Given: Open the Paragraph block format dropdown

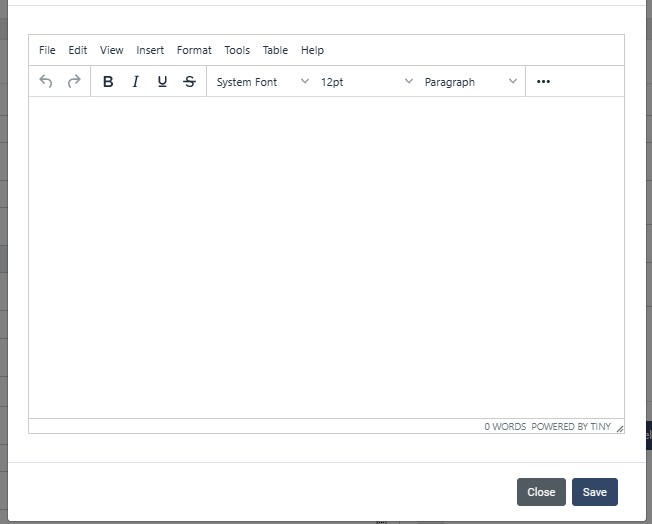Looking at the screenshot, I should click(471, 82).
